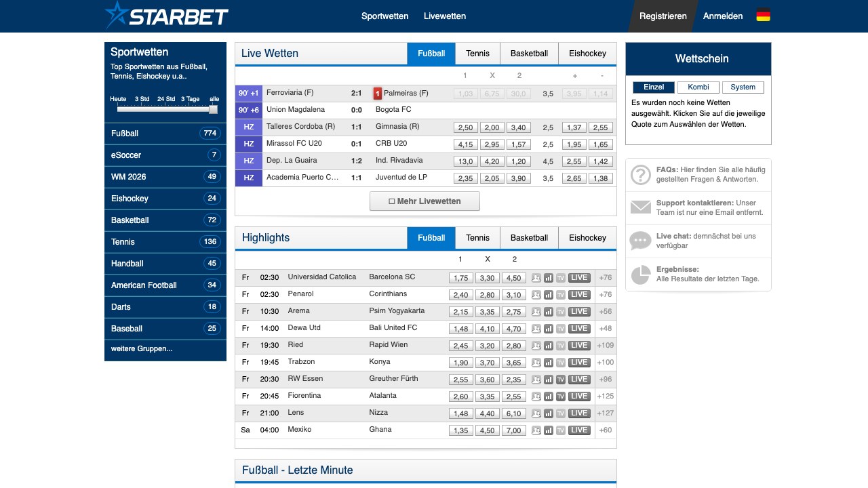Open Sportwetten in top navigation

(x=384, y=16)
